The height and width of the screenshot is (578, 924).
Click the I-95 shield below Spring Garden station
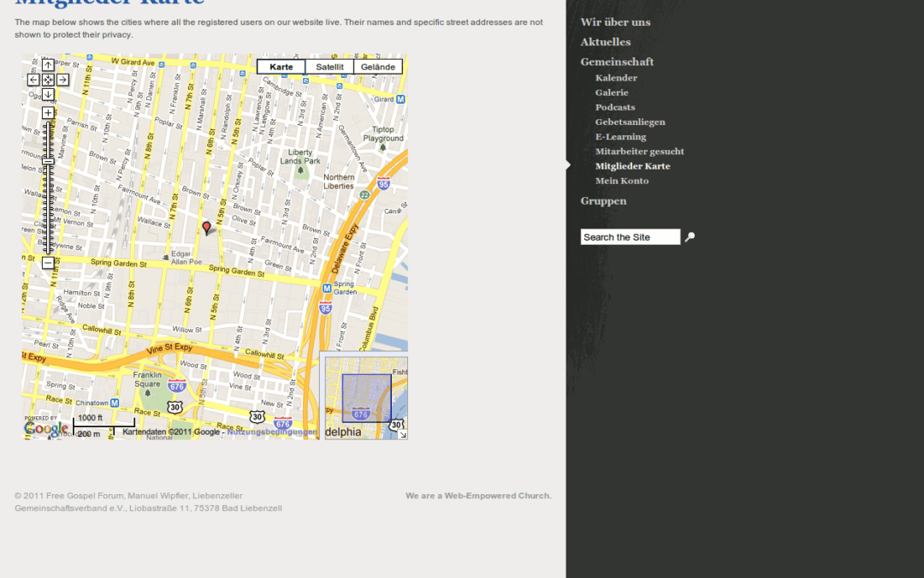tap(325, 307)
